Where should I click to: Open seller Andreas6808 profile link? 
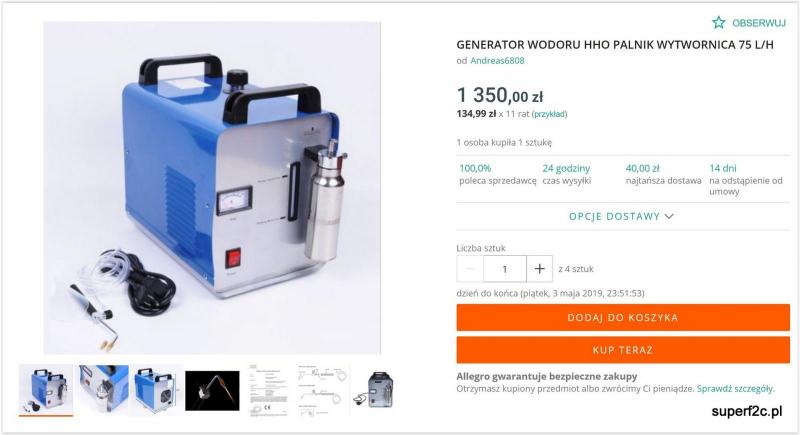[497, 61]
